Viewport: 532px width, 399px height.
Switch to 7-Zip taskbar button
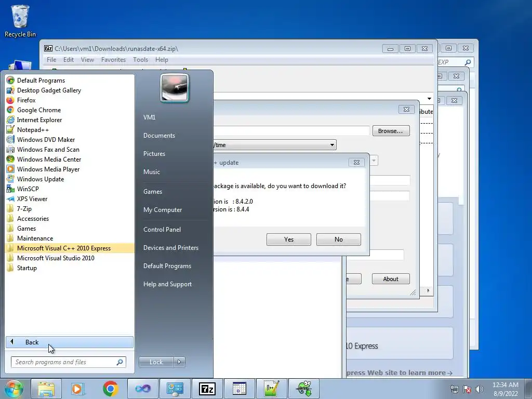click(207, 389)
